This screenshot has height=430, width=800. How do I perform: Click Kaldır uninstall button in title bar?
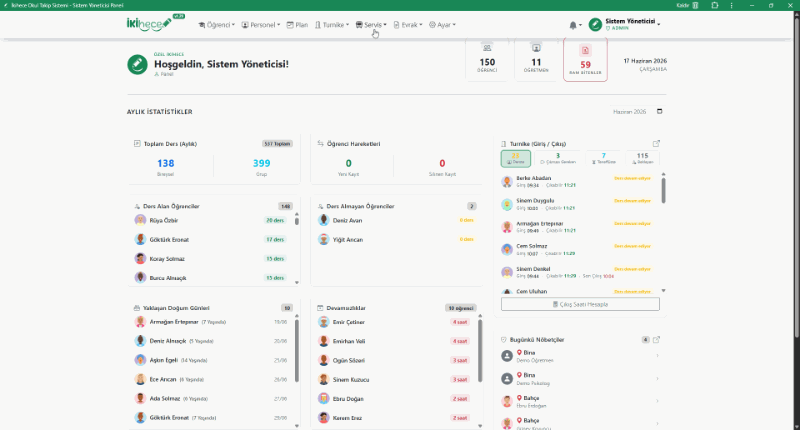coord(687,5)
